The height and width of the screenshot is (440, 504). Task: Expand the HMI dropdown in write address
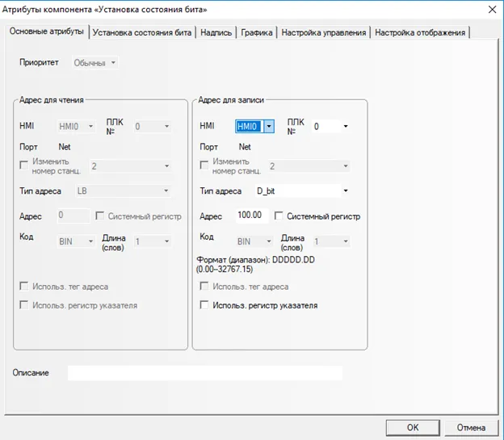coord(269,127)
